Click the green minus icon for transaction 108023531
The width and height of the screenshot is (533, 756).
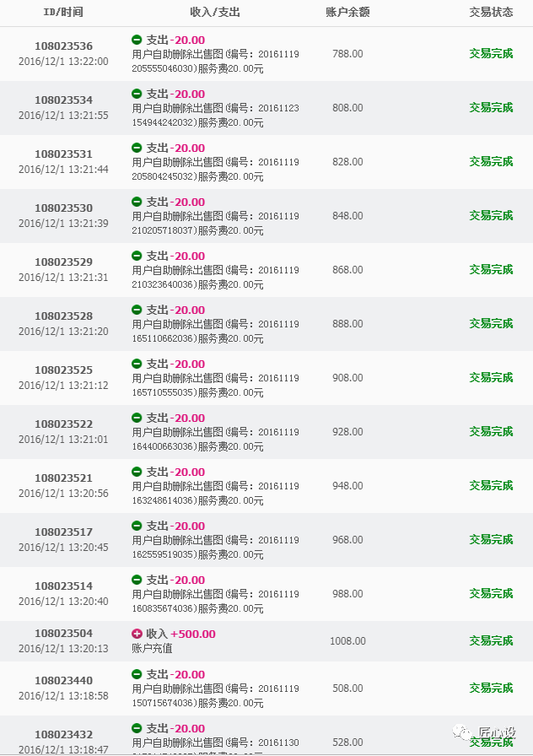(x=137, y=148)
